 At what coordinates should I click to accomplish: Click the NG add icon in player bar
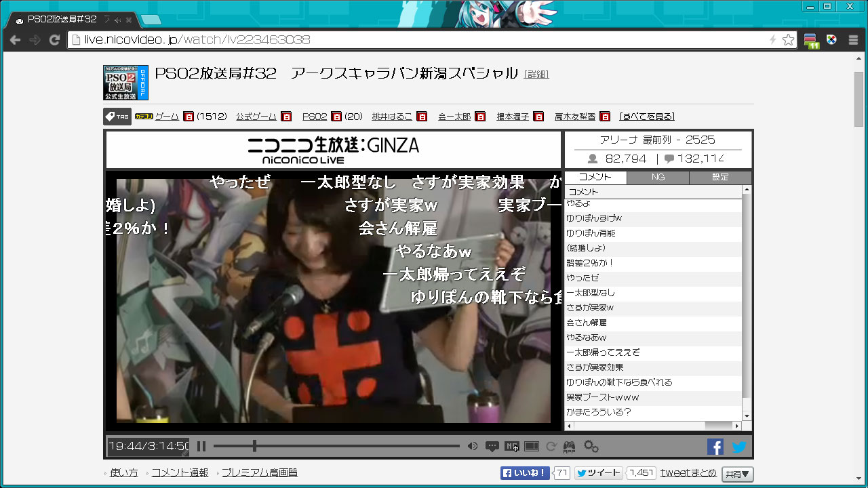pyautogui.click(x=512, y=446)
